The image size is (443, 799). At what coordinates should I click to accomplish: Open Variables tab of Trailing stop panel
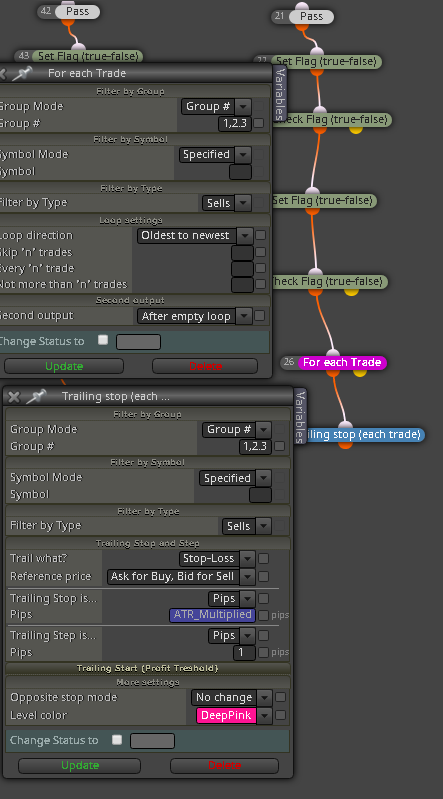300,416
